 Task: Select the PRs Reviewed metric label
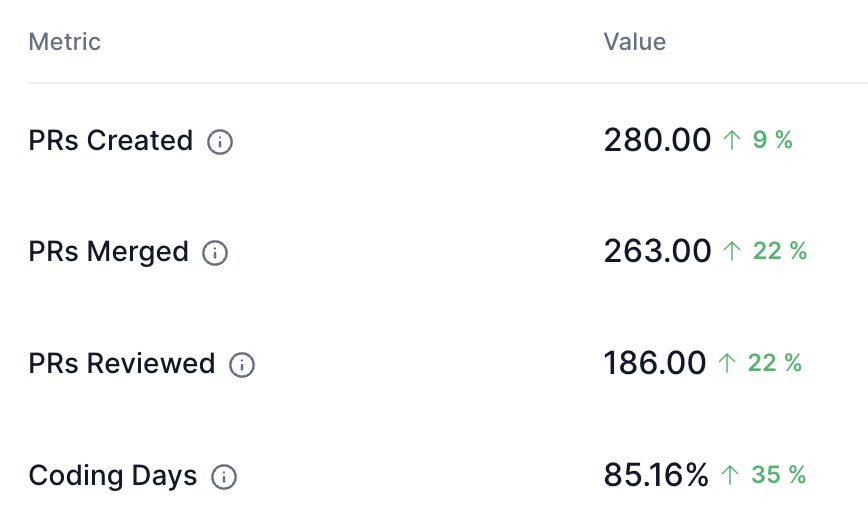pyautogui.click(x=122, y=364)
